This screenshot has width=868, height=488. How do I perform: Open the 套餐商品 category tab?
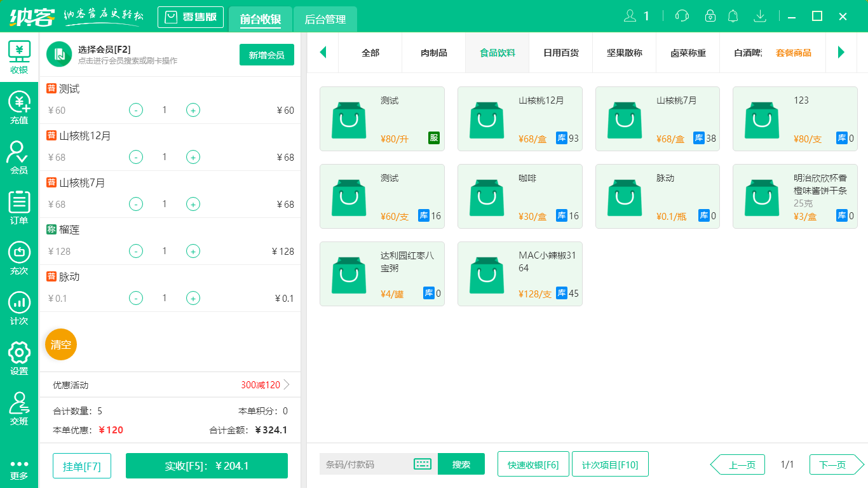pyautogui.click(x=794, y=53)
